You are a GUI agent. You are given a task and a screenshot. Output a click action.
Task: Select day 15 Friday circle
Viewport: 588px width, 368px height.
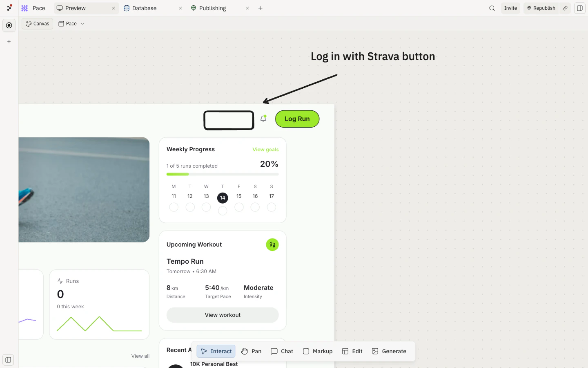tap(239, 207)
